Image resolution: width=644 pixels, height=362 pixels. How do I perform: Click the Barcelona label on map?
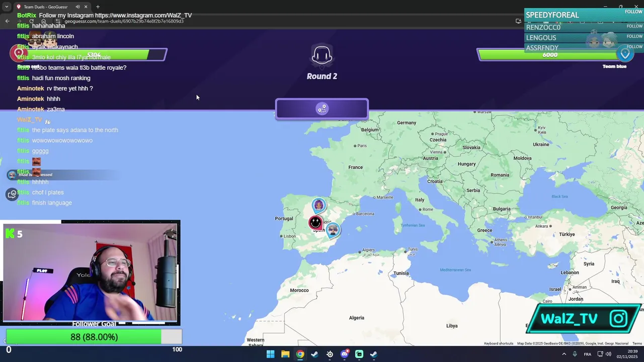click(x=365, y=214)
